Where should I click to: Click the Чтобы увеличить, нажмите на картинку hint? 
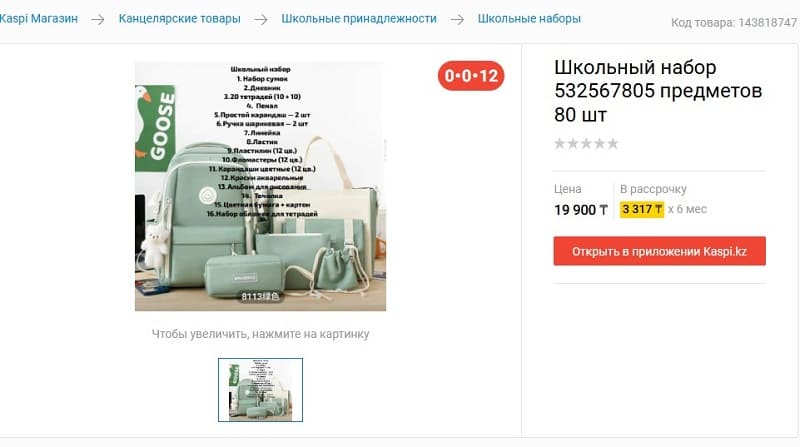click(260, 334)
